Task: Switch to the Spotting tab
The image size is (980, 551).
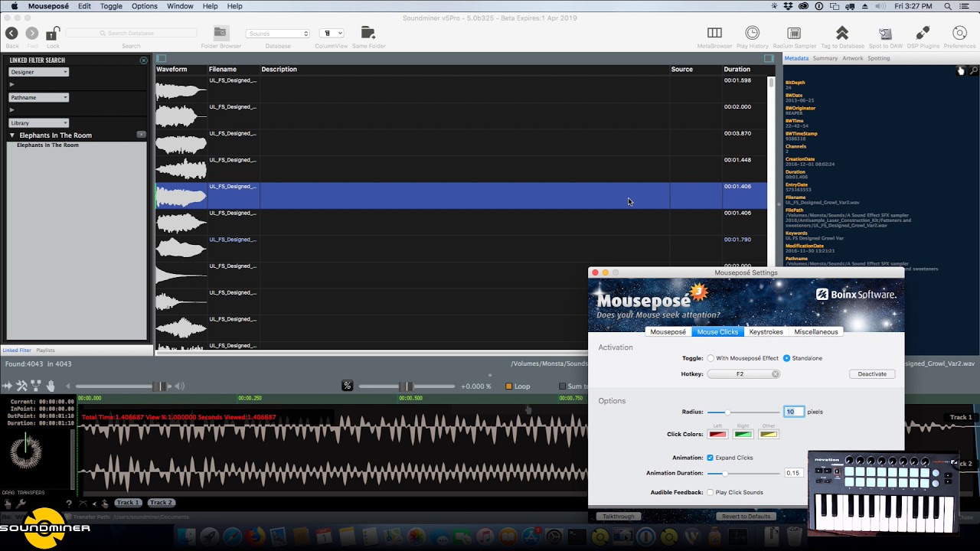Action: (879, 58)
